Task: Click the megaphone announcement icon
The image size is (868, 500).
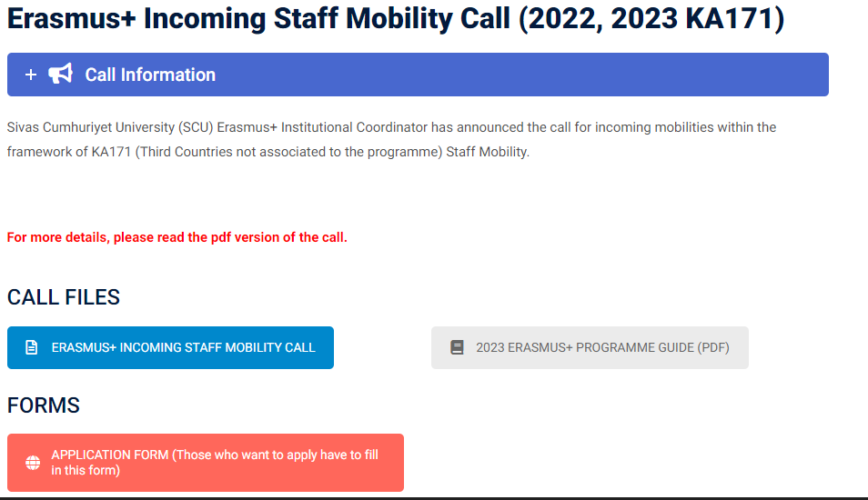Action: (x=60, y=74)
